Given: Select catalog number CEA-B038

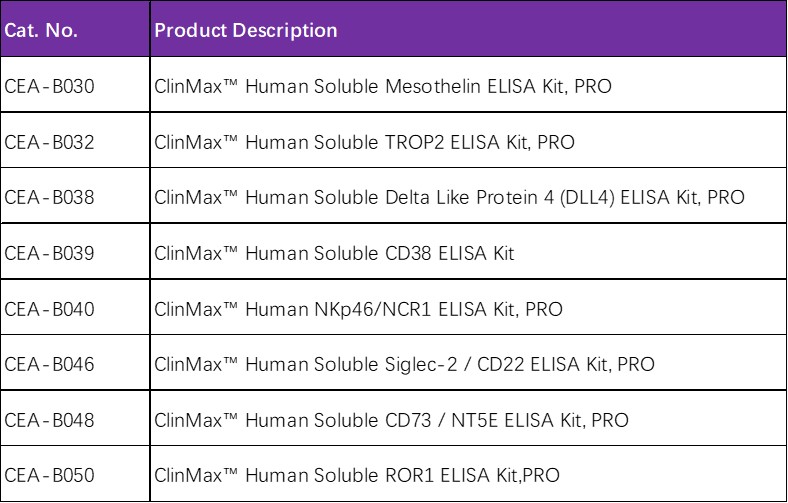Looking at the screenshot, I should pyautogui.click(x=49, y=197).
